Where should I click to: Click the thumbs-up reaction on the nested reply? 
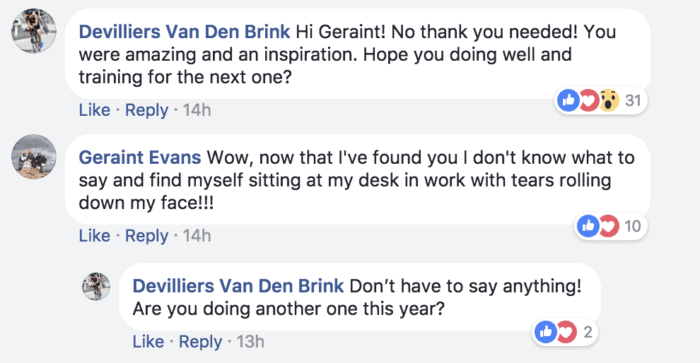(x=546, y=332)
